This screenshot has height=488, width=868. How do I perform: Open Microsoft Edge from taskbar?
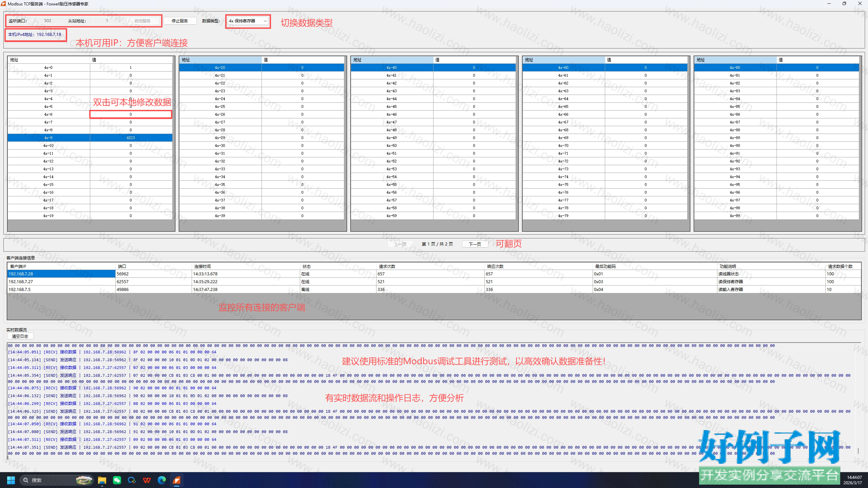(x=162, y=480)
